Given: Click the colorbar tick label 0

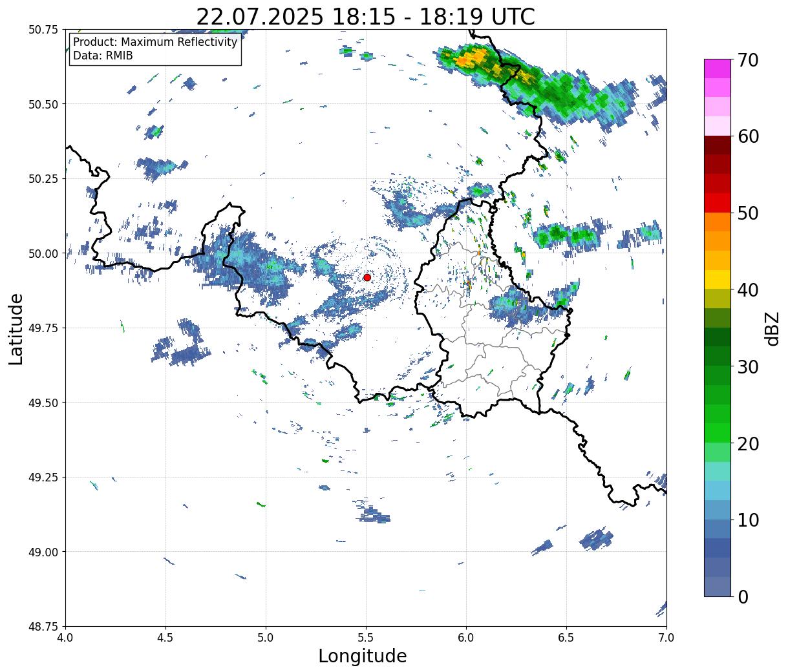Looking at the screenshot, I should 743,597.
